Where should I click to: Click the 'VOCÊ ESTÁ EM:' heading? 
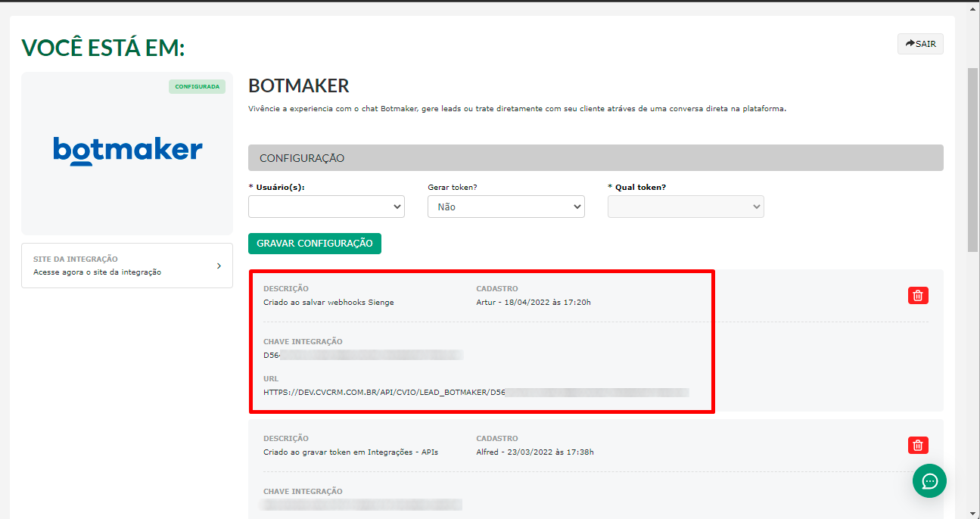tap(103, 48)
